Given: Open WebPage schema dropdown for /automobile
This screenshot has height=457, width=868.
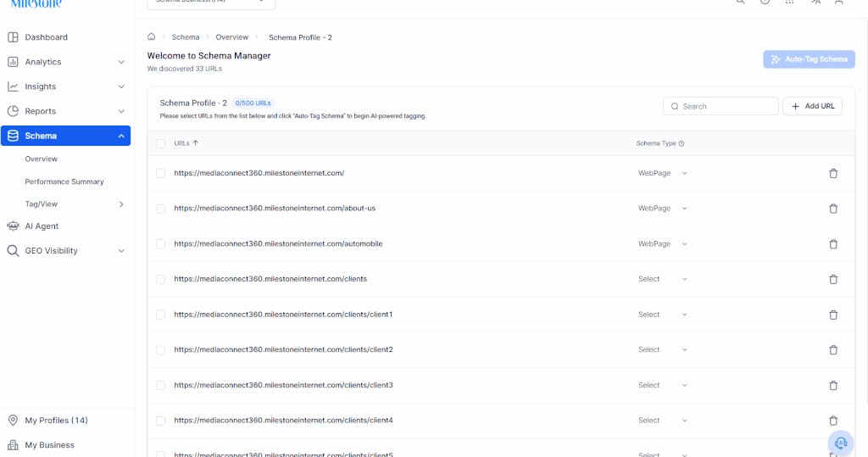Looking at the screenshot, I should (663, 243).
